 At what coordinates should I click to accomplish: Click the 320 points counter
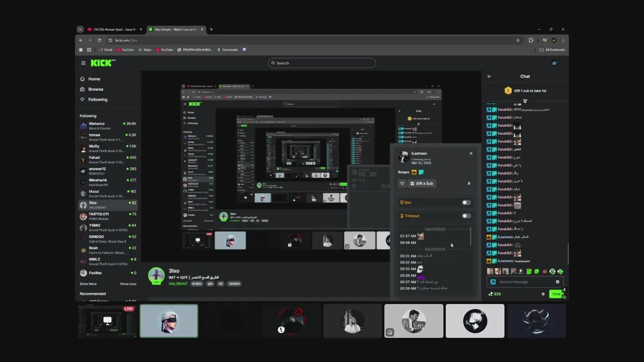point(495,294)
